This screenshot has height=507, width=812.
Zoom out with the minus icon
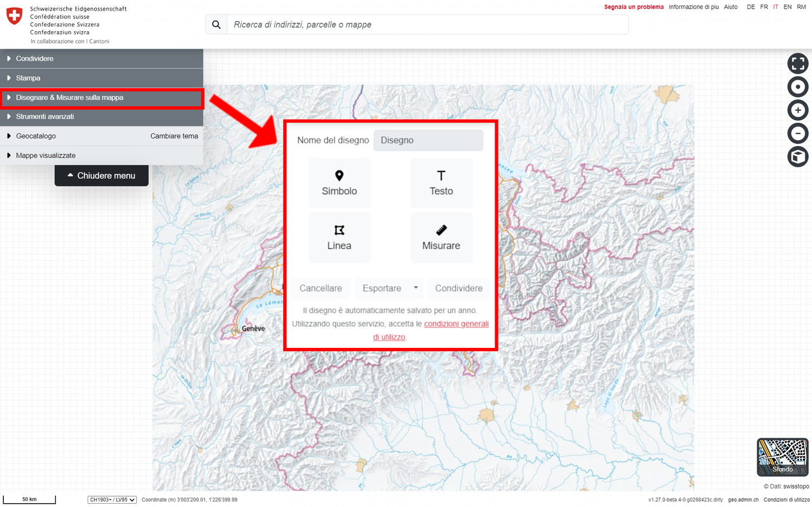point(797,134)
